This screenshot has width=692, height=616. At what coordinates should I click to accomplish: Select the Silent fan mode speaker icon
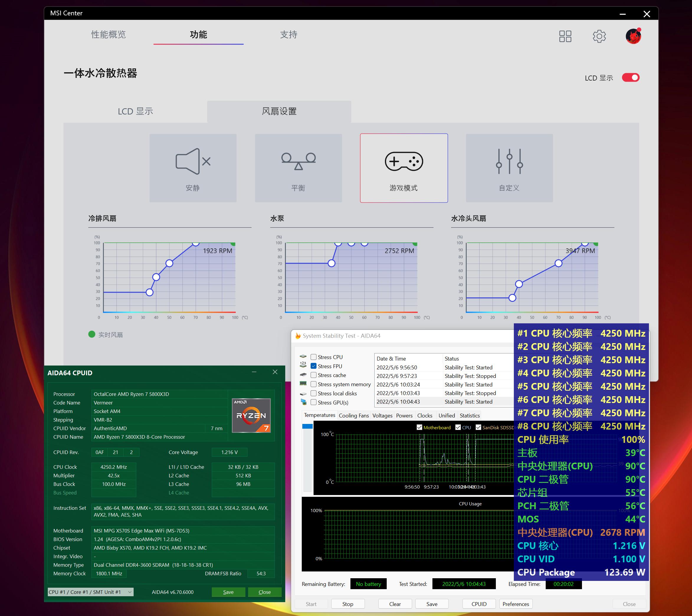click(x=193, y=162)
